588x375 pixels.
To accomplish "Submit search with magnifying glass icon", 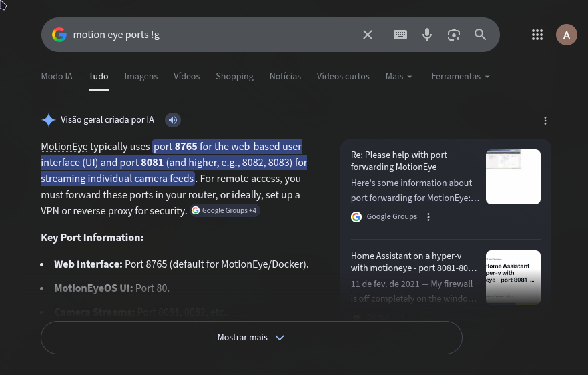I will (x=480, y=35).
